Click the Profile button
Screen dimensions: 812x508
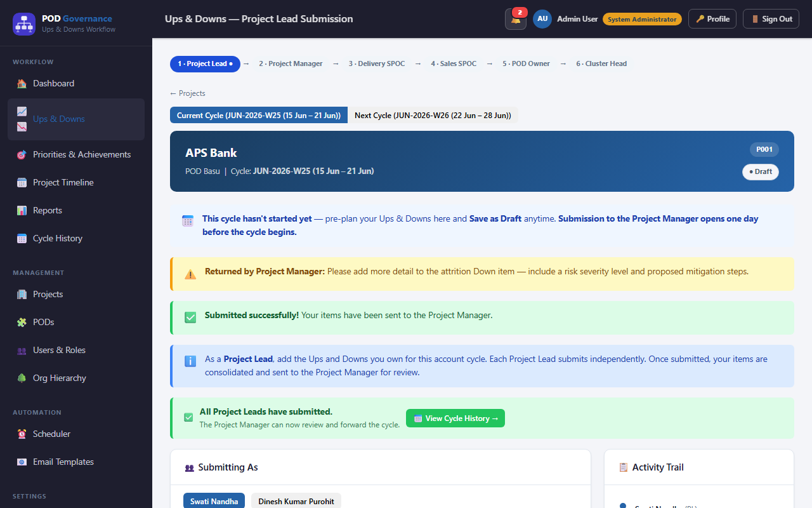[x=712, y=19]
